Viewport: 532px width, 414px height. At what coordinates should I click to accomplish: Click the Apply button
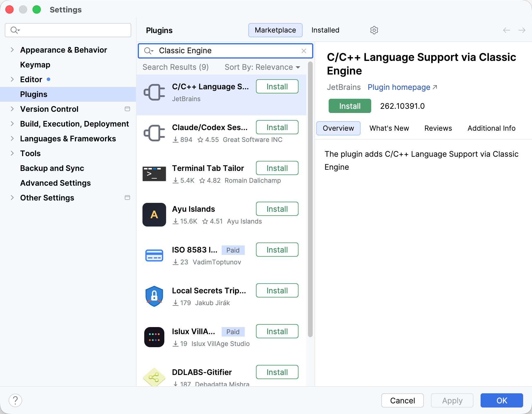pyautogui.click(x=452, y=400)
